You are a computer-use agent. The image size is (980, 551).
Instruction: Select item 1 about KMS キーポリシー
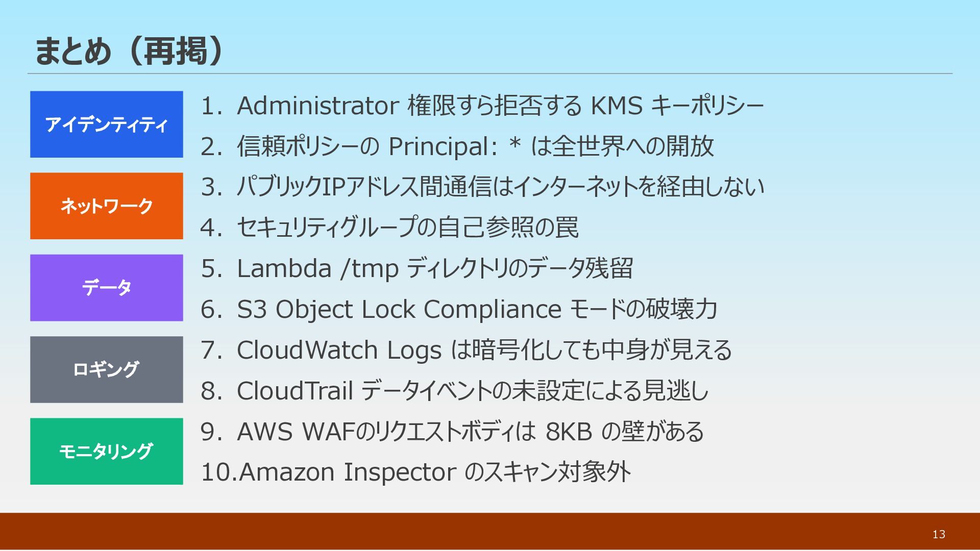point(482,106)
